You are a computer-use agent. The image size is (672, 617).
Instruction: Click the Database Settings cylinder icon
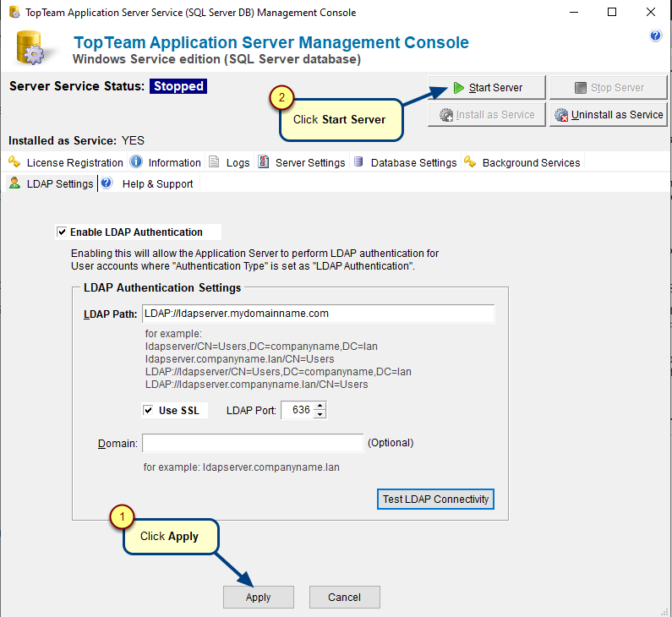(359, 162)
